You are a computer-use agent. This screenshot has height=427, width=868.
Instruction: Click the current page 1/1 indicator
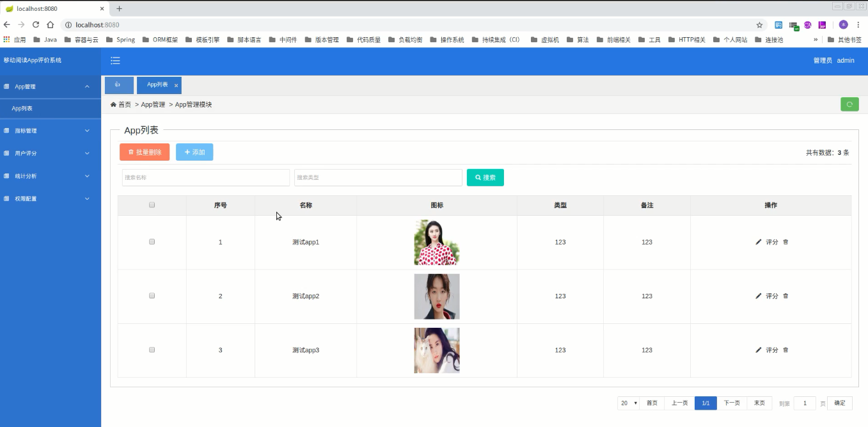(706, 403)
